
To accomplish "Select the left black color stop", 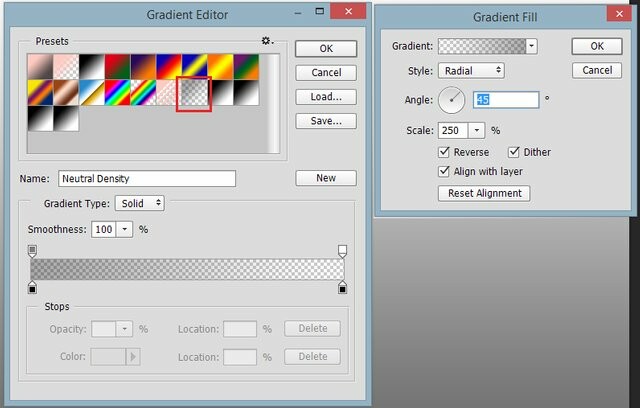I will tap(32, 287).
